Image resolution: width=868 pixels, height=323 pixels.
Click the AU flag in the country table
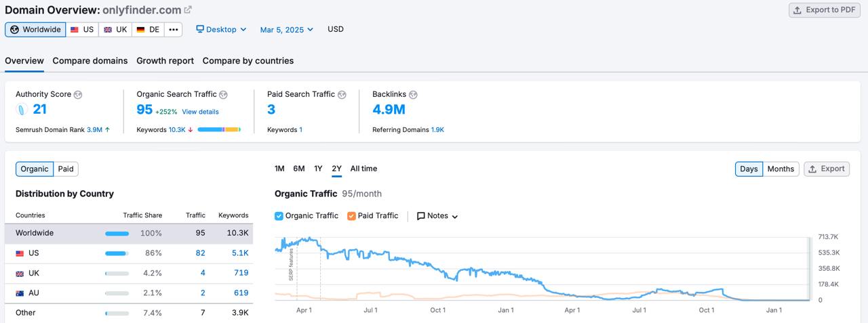tap(20, 293)
